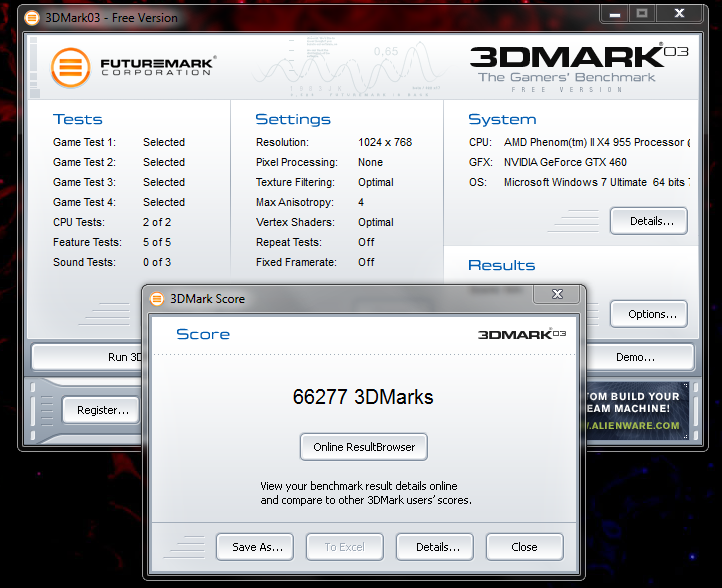Click the 3DMark03 title bar app icon

tap(32, 18)
